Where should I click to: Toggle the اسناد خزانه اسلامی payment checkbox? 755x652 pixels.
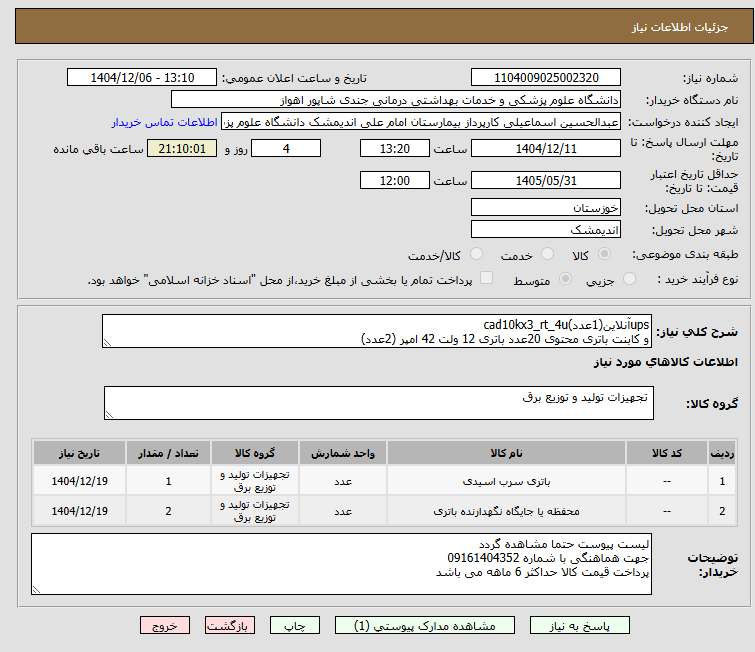pos(487,278)
